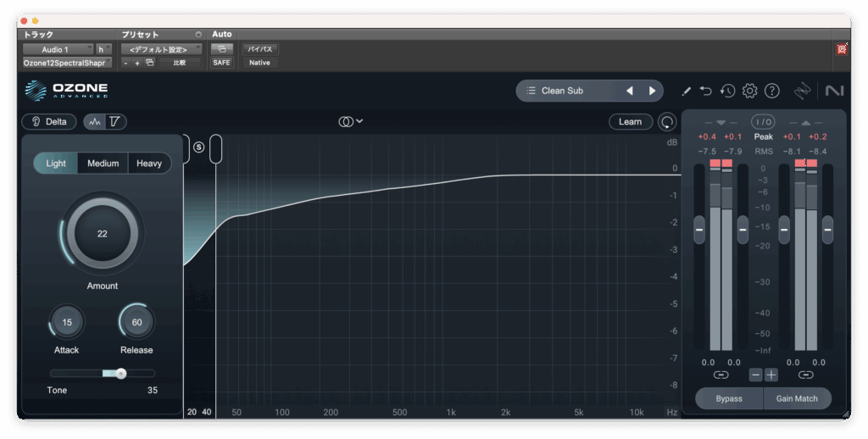Enable Gain Match
The width and height of the screenshot is (868, 439).
(796, 398)
